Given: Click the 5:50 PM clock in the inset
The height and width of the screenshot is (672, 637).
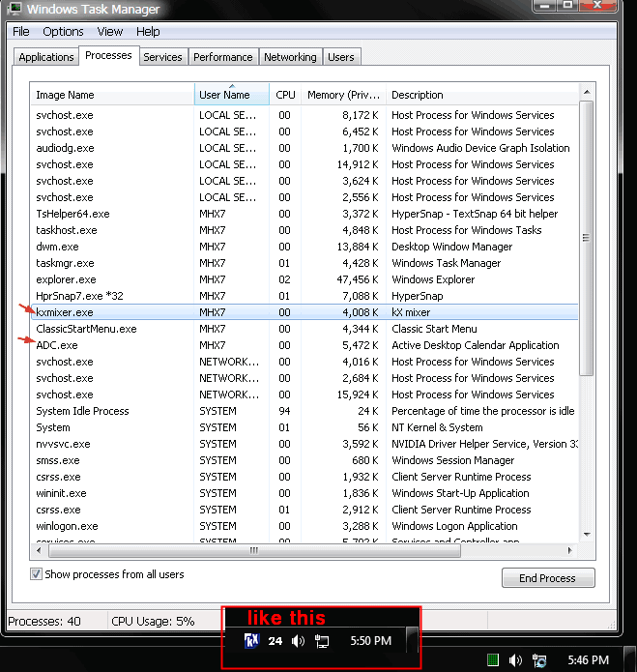Looking at the screenshot, I should click(370, 641).
